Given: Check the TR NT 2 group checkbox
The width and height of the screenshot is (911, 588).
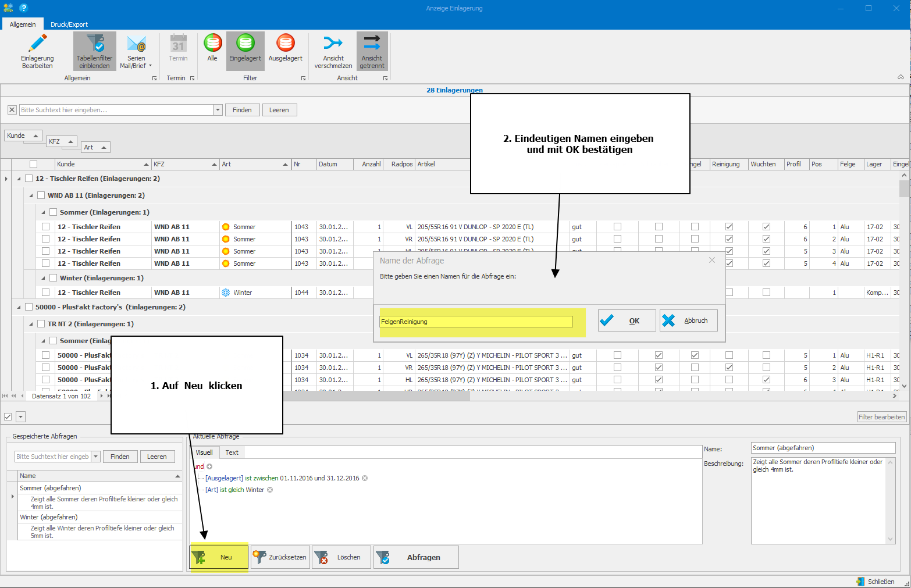Looking at the screenshot, I should click(x=41, y=324).
